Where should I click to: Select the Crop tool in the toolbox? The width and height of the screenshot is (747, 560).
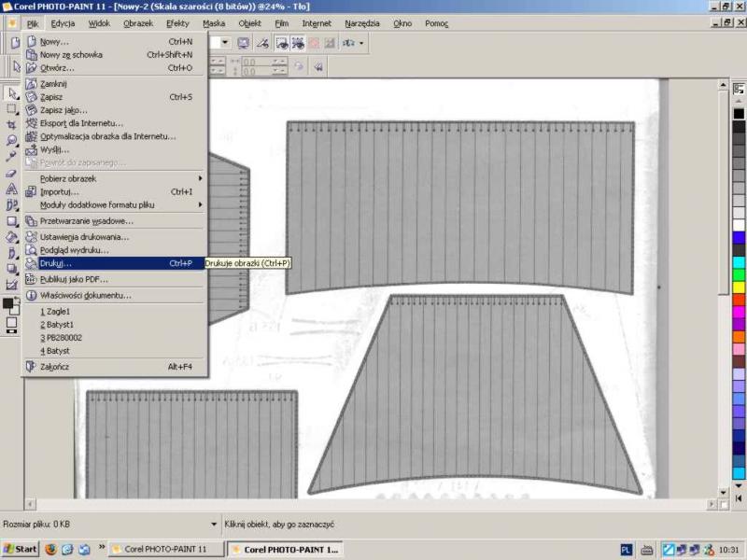(x=11, y=125)
